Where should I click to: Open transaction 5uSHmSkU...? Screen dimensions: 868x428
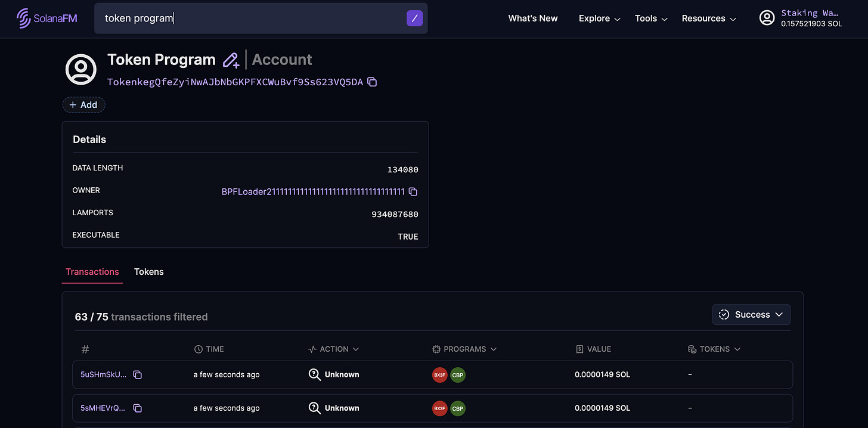104,375
